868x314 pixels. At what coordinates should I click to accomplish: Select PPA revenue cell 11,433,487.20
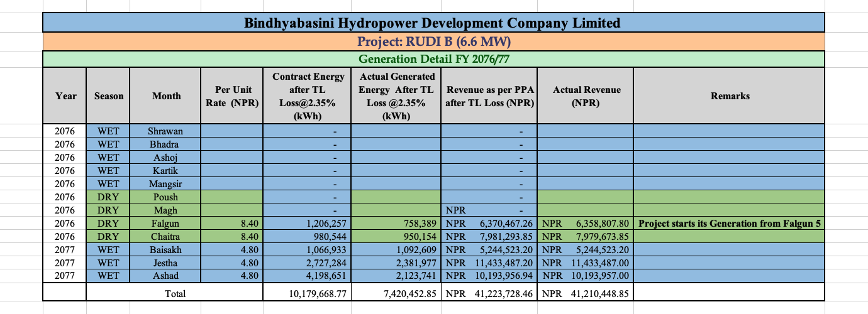[x=489, y=263]
